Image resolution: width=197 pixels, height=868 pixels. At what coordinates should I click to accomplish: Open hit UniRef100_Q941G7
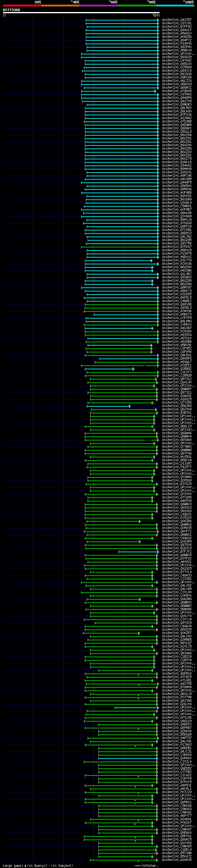177,30
